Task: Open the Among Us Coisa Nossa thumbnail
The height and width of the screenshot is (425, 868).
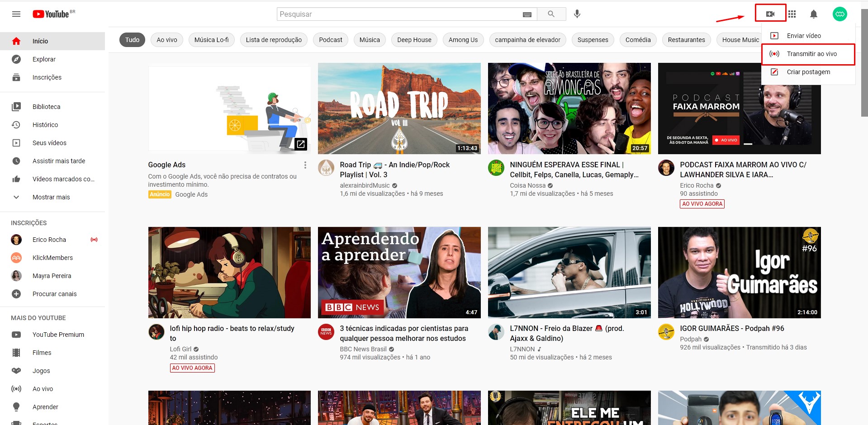Action: coord(569,109)
